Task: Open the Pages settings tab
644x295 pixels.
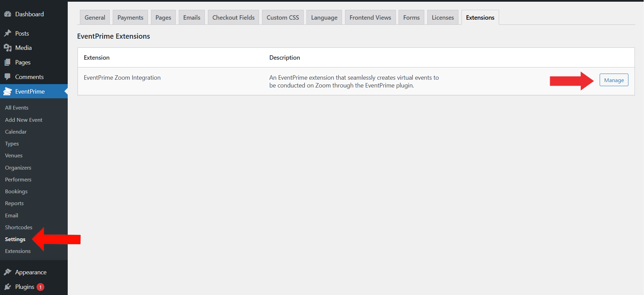Action: pos(163,18)
